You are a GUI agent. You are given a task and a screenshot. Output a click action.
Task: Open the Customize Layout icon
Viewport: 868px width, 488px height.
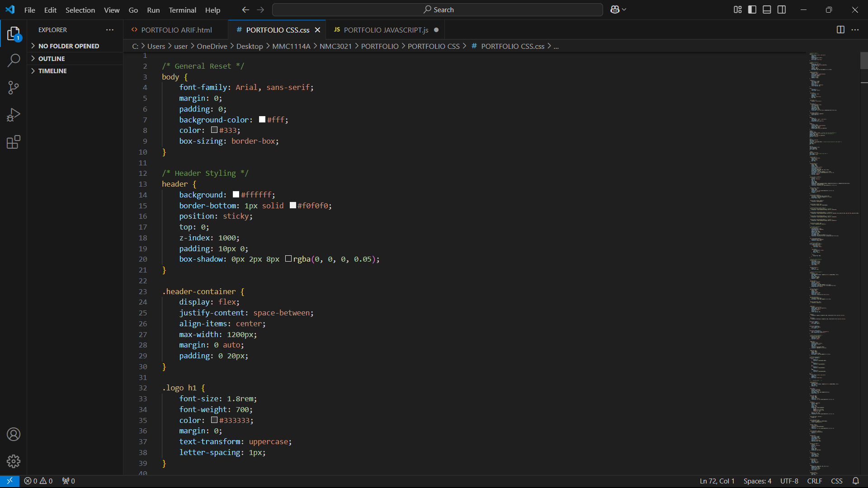pyautogui.click(x=738, y=9)
